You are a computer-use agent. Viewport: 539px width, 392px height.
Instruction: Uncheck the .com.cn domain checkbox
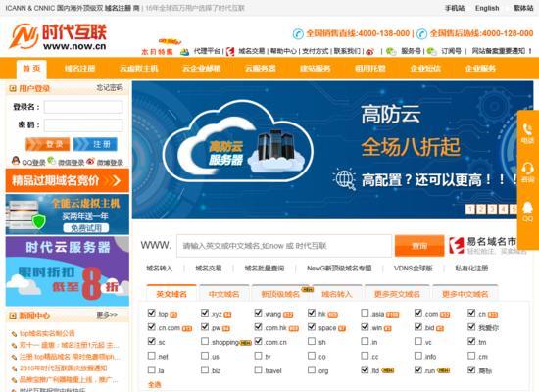tap(258, 341)
